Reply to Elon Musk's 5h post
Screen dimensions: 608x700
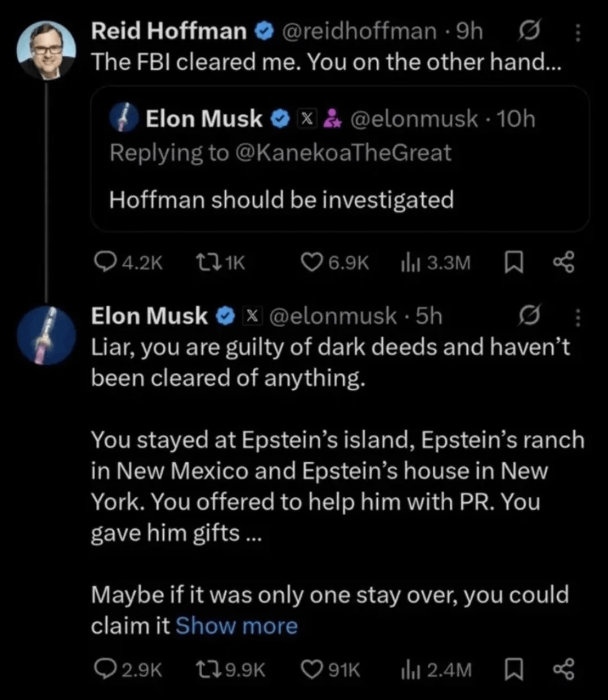coord(103,670)
